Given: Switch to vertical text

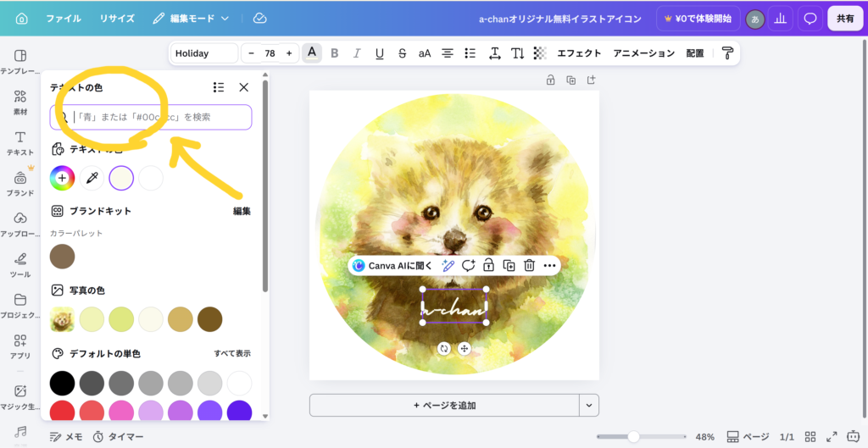Looking at the screenshot, I should coord(518,53).
